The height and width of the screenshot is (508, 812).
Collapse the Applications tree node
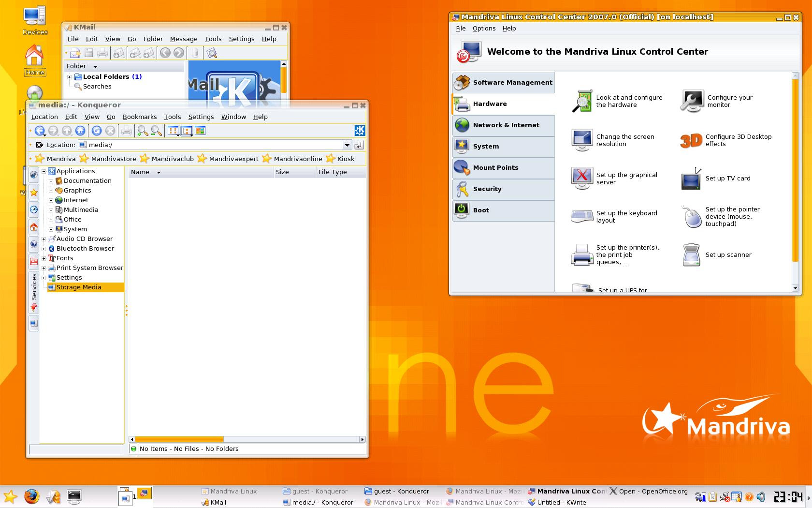(43, 171)
